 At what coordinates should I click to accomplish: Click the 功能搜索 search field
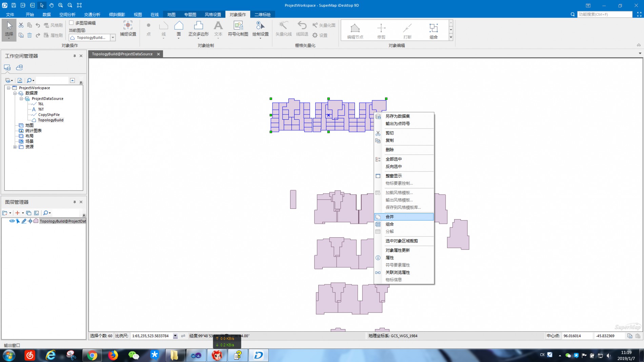(605, 14)
